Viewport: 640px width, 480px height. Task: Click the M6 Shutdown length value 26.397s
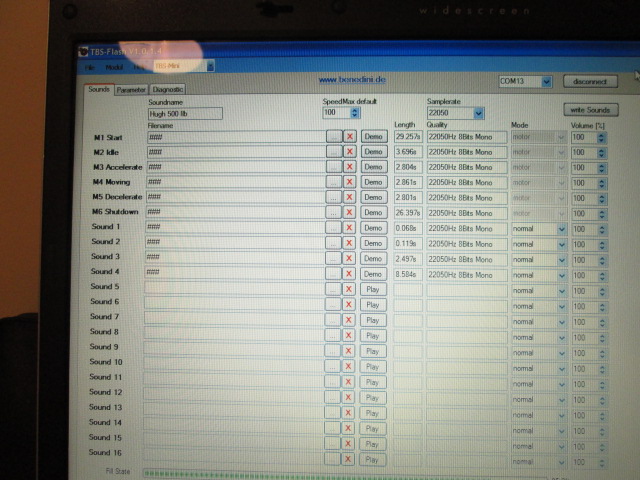point(408,213)
